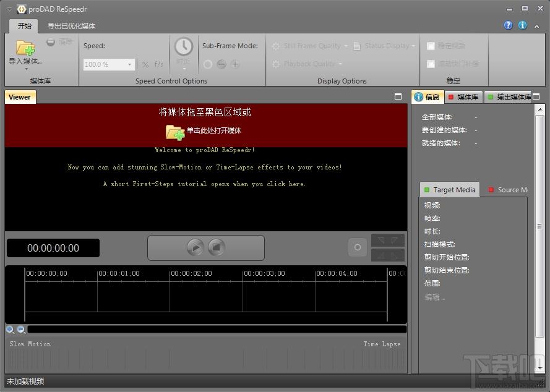Click the clock duration icon
This screenshot has width=550, height=392.
click(184, 46)
